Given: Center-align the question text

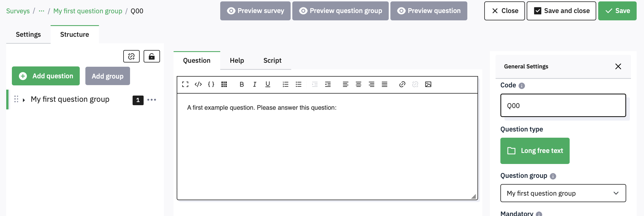Looking at the screenshot, I should coord(358,84).
